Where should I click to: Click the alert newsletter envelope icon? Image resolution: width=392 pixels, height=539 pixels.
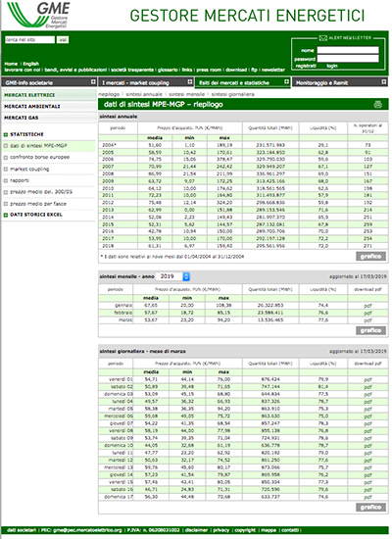tap(322, 38)
